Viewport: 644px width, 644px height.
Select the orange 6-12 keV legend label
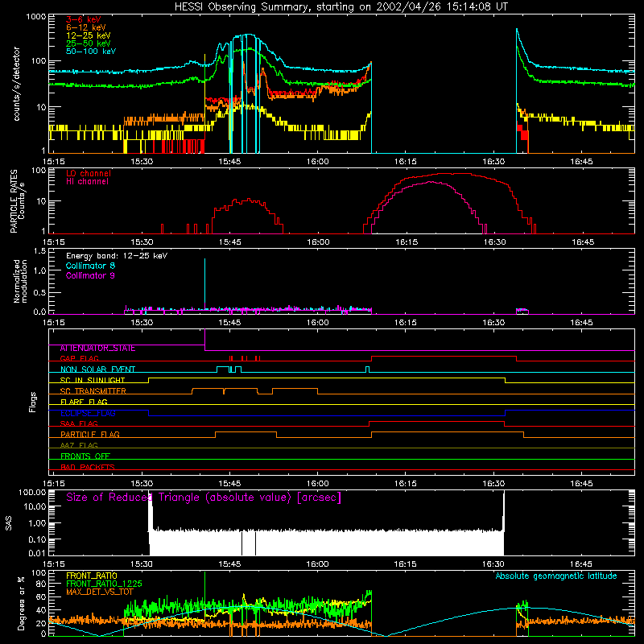(x=86, y=27)
